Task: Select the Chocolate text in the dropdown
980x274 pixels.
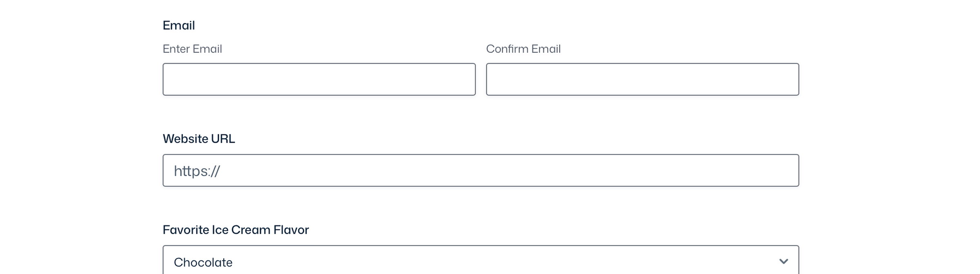Action: point(203,262)
